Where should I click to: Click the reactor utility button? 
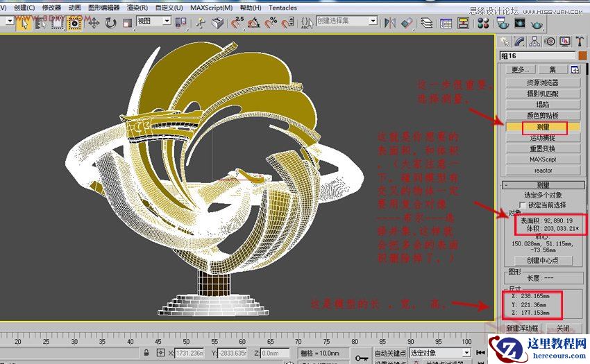543,171
